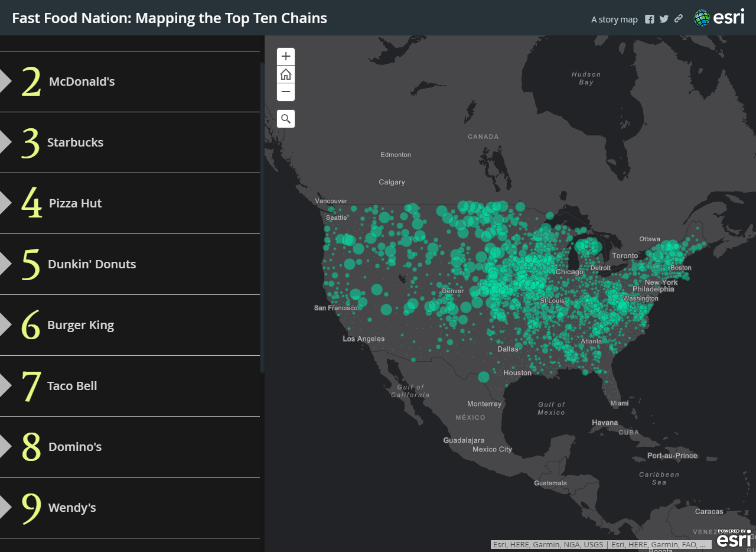This screenshot has width=756, height=552.
Task: Zoom out on the map
Action: point(286,92)
